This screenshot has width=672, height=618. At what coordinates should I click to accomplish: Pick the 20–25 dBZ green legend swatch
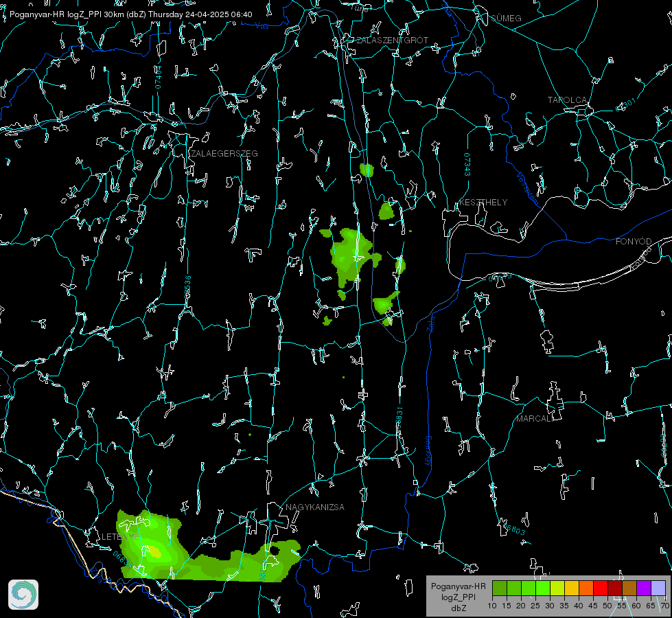pos(529,588)
